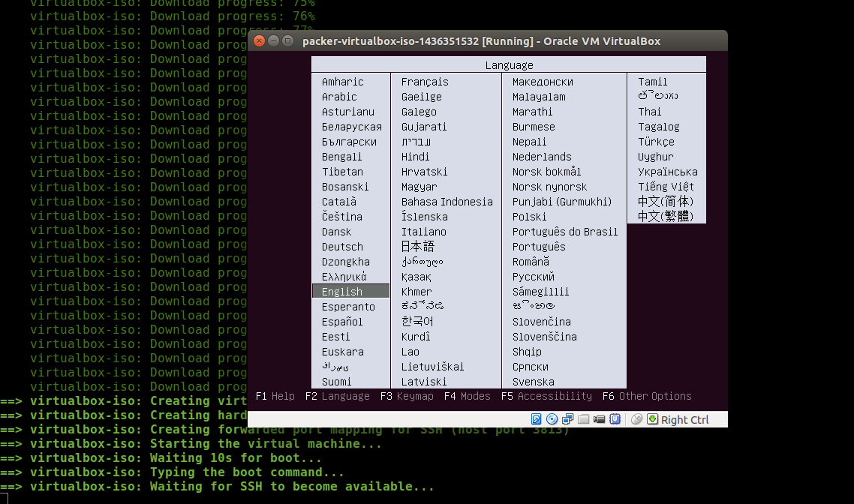Select Tiếng Việt in the language list
This screenshot has width=854, height=504.
666,187
